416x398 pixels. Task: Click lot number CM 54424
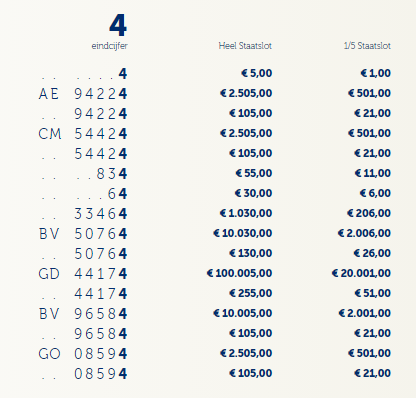click(x=83, y=134)
